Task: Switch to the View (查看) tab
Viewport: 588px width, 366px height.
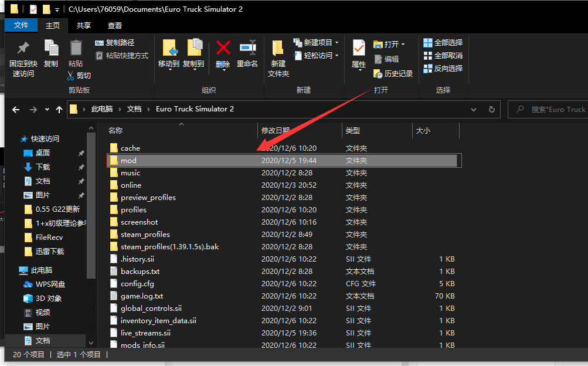Action: pyautogui.click(x=115, y=25)
